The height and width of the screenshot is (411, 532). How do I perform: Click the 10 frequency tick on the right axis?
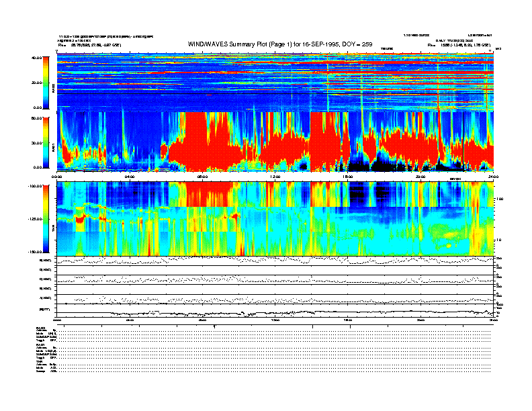(x=500, y=240)
